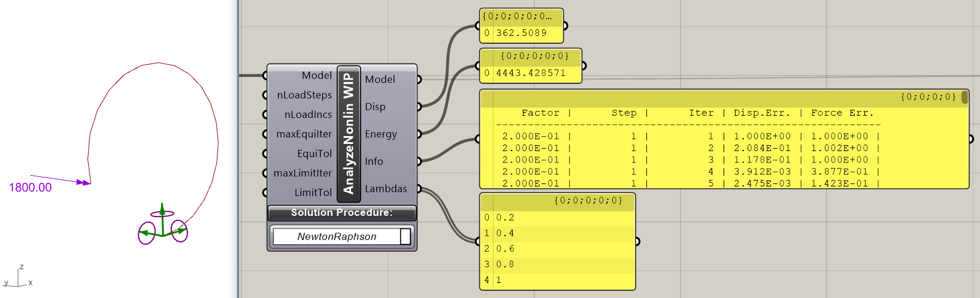Click the xyz axis indicator icon
The height and width of the screenshot is (298, 980).
[19, 277]
